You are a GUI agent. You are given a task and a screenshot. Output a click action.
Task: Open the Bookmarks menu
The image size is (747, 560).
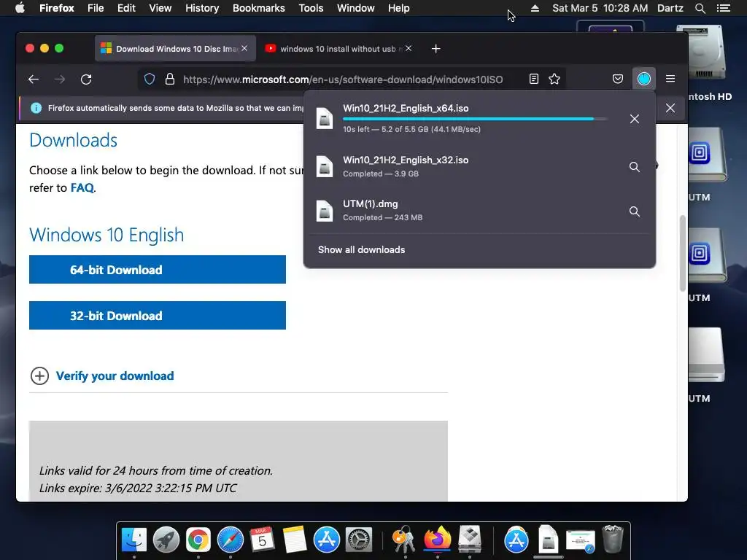click(259, 8)
